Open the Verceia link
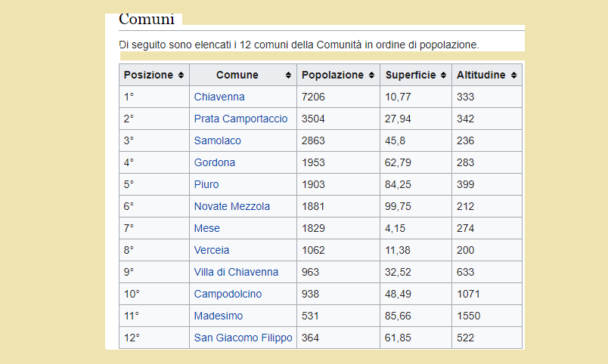608x364 pixels. click(211, 250)
